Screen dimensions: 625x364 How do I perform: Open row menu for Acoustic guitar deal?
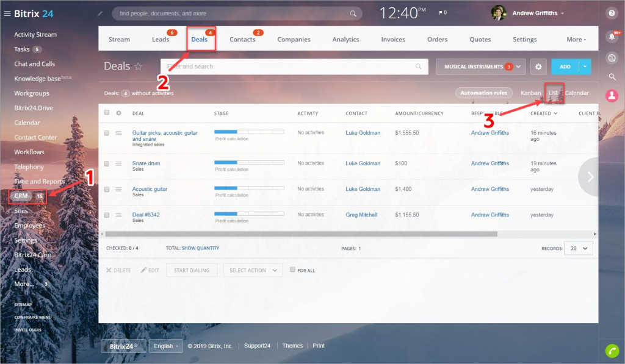tap(118, 190)
